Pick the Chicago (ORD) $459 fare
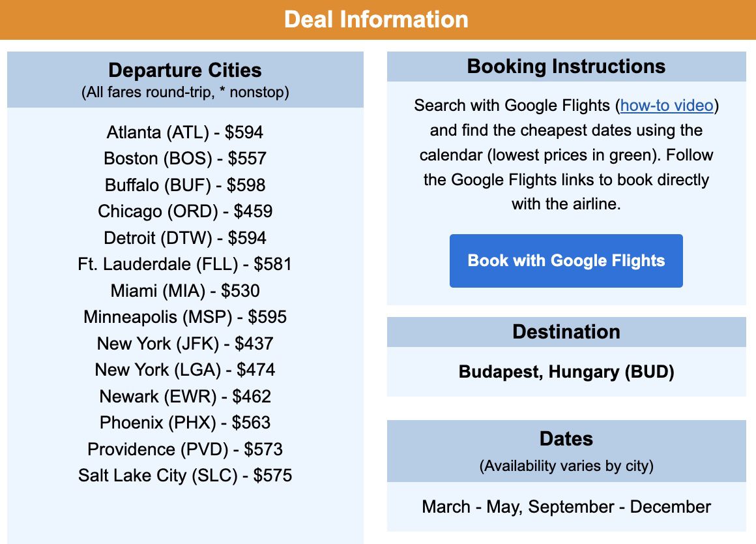The height and width of the screenshot is (544, 756). point(184,211)
